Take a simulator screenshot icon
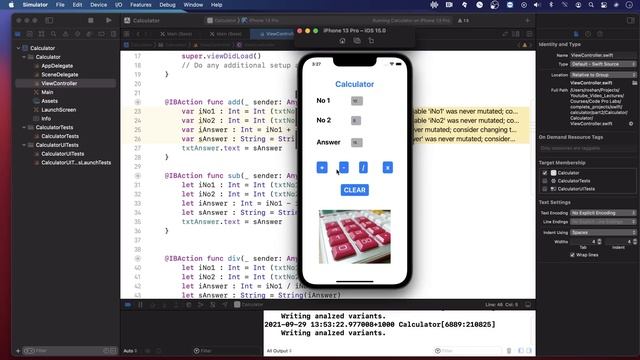 (357, 41)
